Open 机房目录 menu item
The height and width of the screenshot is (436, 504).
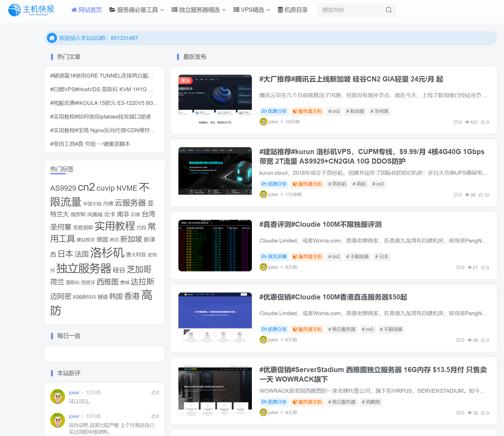click(293, 10)
